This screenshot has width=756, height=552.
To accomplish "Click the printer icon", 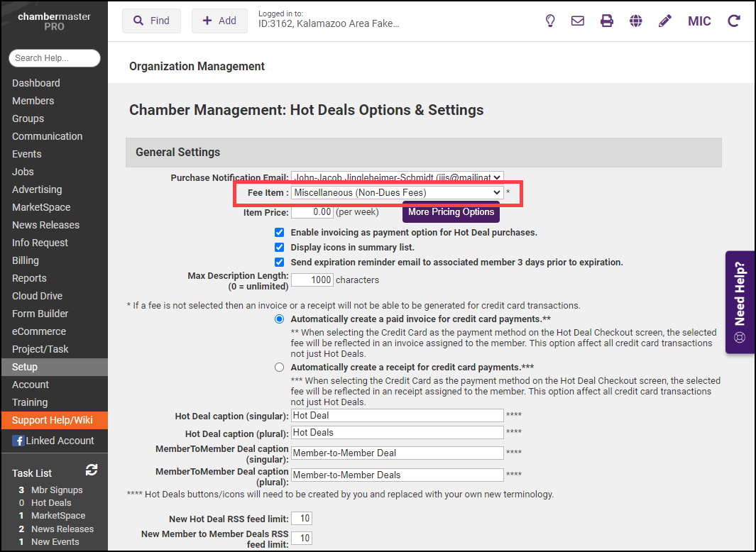I will (x=607, y=21).
